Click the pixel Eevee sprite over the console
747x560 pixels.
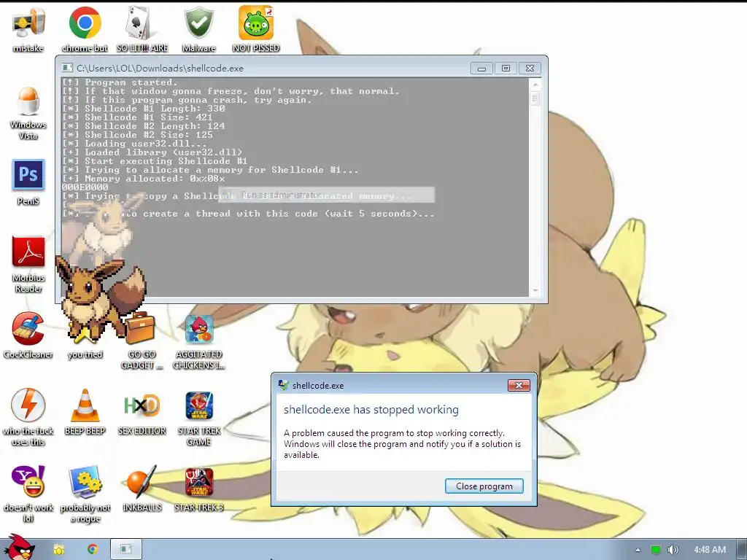(x=101, y=299)
